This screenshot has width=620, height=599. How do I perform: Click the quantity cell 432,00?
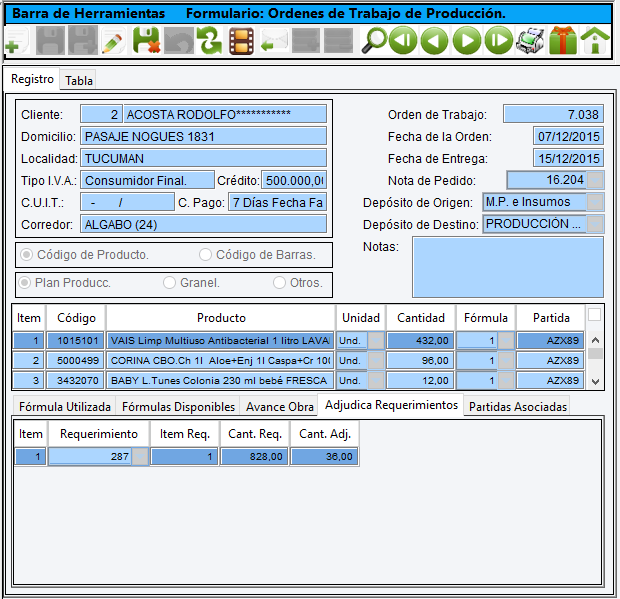[x=421, y=340]
